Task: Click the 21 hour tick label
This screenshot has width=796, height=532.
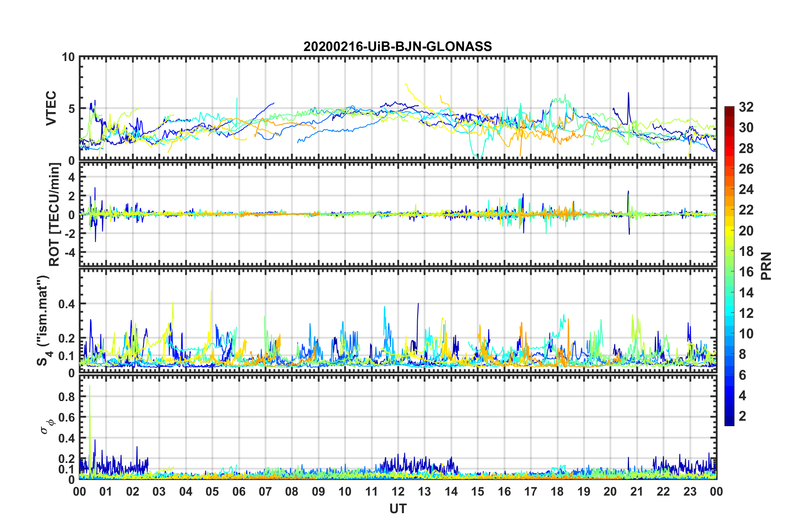Action: tap(637, 491)
